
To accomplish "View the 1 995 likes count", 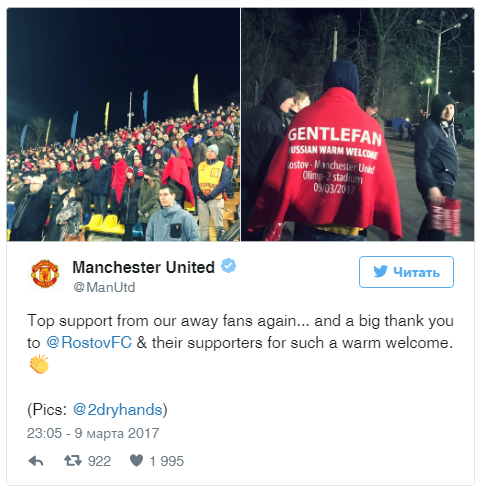I will click(x=167, y=461).
